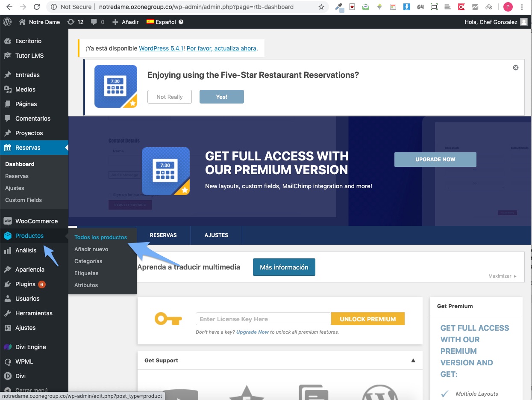Click Añadir new content in admin bar
This screenshot has height=400, width=532.
126,22
